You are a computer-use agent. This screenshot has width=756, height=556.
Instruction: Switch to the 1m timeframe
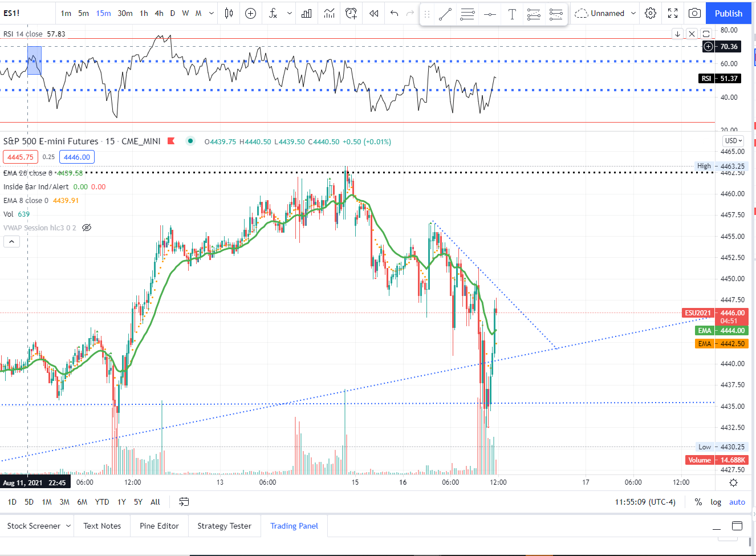[x=66, y=13]
